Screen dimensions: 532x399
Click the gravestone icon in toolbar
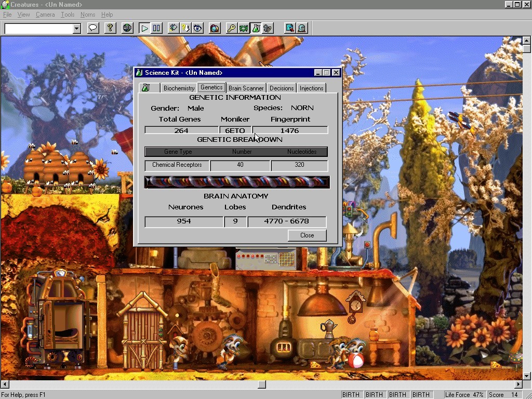(302, 28)
